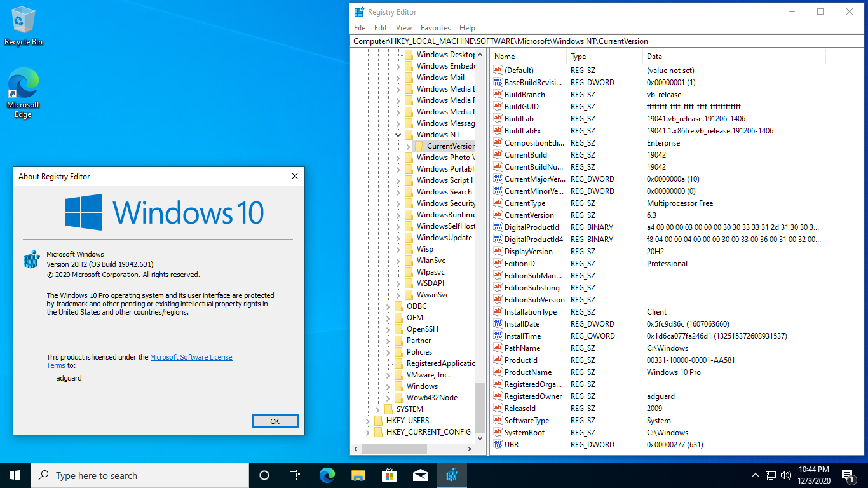The width and height of the screenshot is (868, 488).
Task: Close the About Registry Editor dialog
Action: pyautogui.click(x=295, y=176)
